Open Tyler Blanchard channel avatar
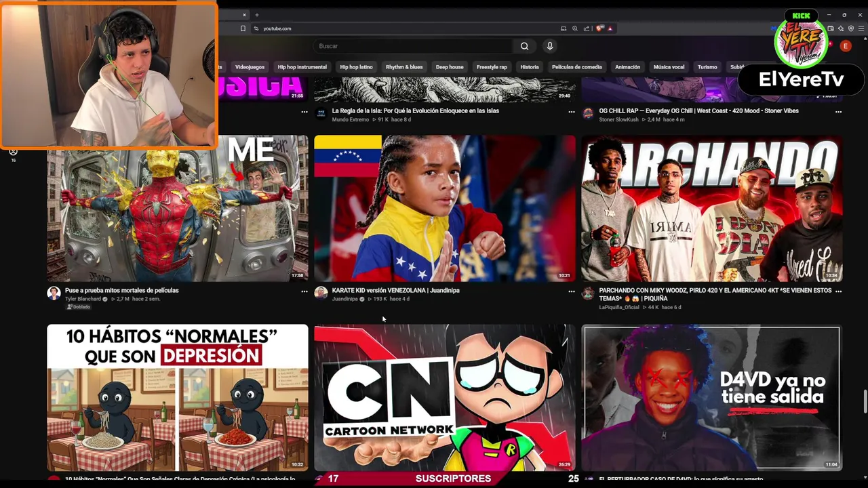The height and width of the screenshot is (488, 868). 54,293
